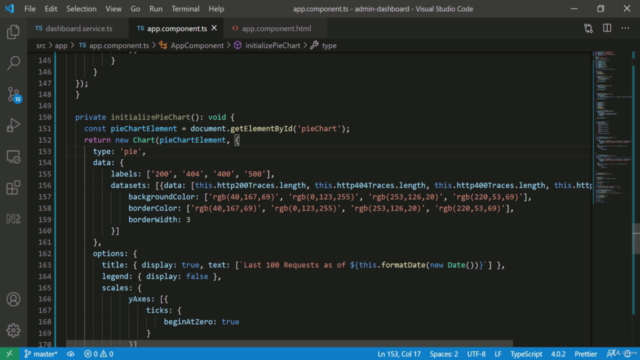Expand the type breadcrumb
The width and height of the screenshot is (640, 360).
pos(324,45)
